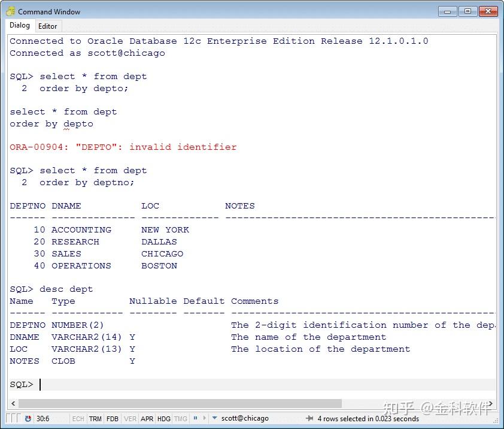Viewport: 504px width, 429px height.
Task: Click the right arrow of the horizontal scrollbar
Action: pos(490,403)
